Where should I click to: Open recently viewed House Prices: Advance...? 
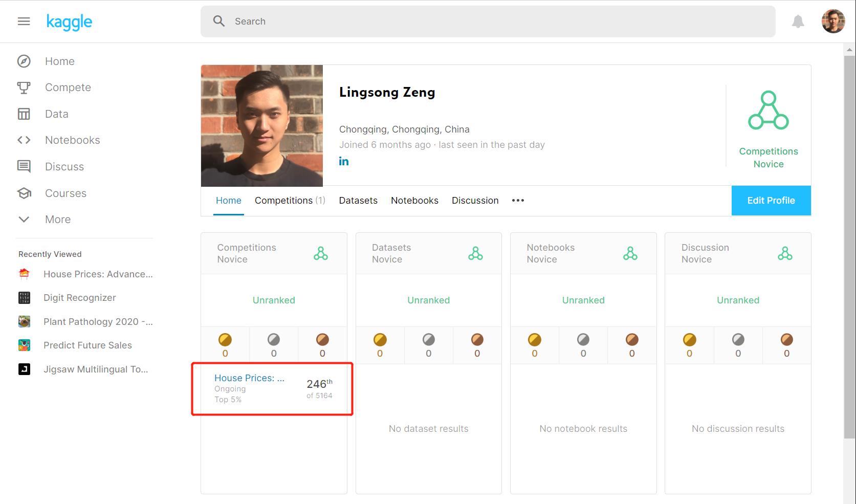(98, 274)
